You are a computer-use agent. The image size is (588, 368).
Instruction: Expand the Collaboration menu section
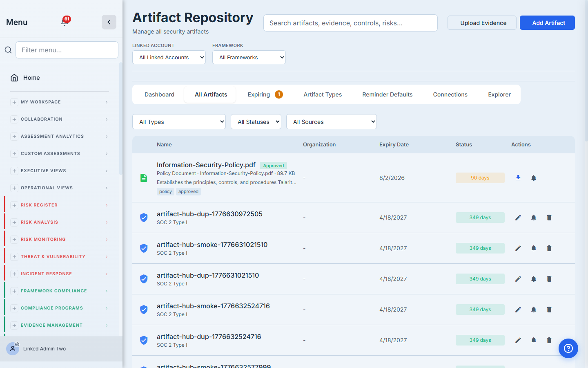pyautogui.click(x=60, y=119)
